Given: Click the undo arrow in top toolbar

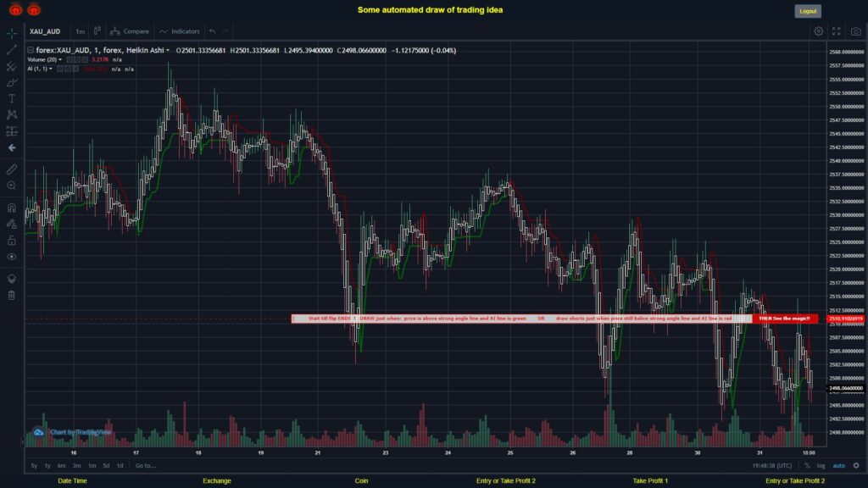Looking at the screenshot, I should [213, 31].
